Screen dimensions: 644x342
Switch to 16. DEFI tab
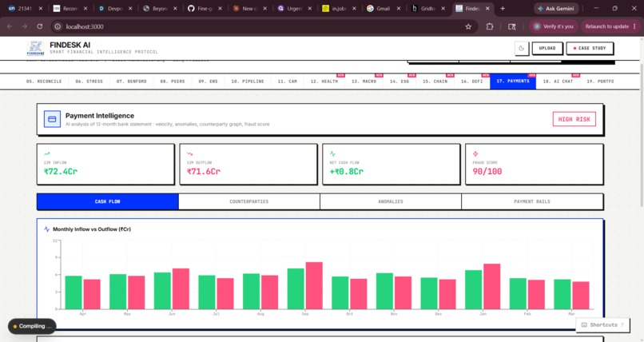(472, 82)
